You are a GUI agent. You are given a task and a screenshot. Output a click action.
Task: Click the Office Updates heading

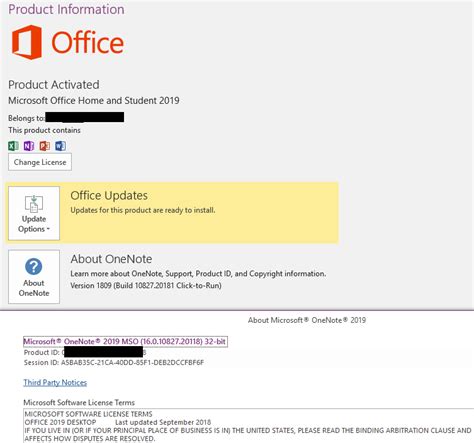click(109, 196)
